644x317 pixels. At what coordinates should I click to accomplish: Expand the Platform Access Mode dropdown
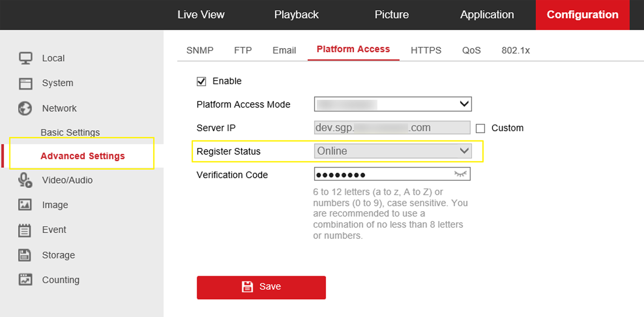[393, 104]
